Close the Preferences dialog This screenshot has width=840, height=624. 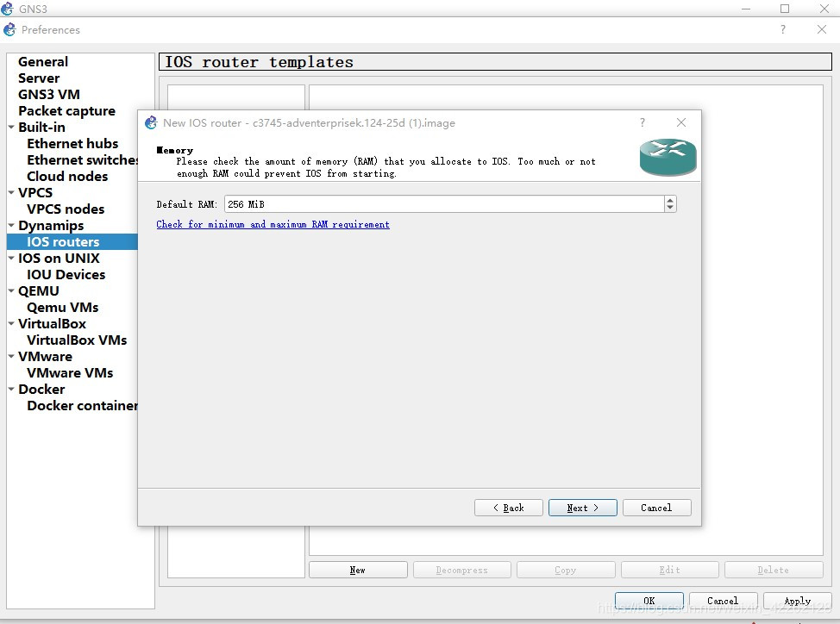click(822, 29)
